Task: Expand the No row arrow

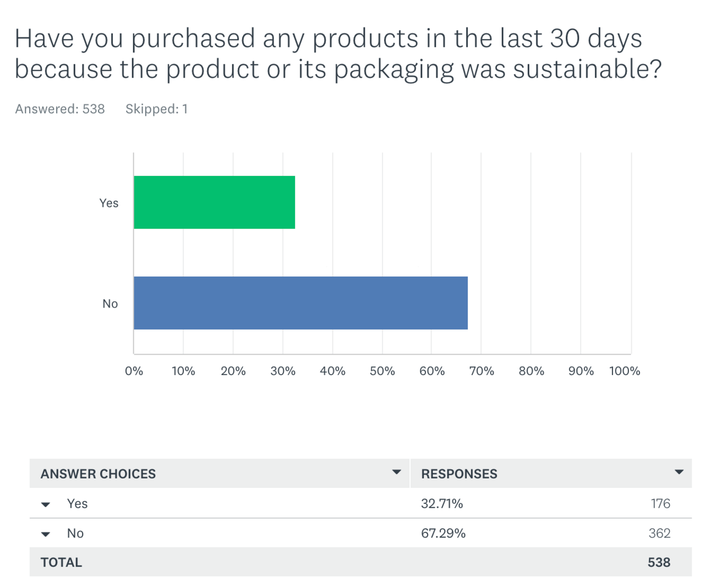Action: [x=46, y=534]
